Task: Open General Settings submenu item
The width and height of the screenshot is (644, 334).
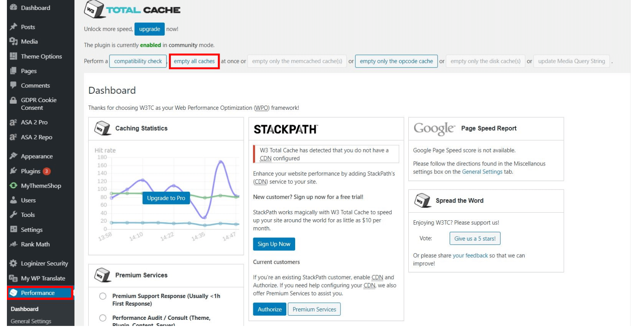Action: coord(31,321)
